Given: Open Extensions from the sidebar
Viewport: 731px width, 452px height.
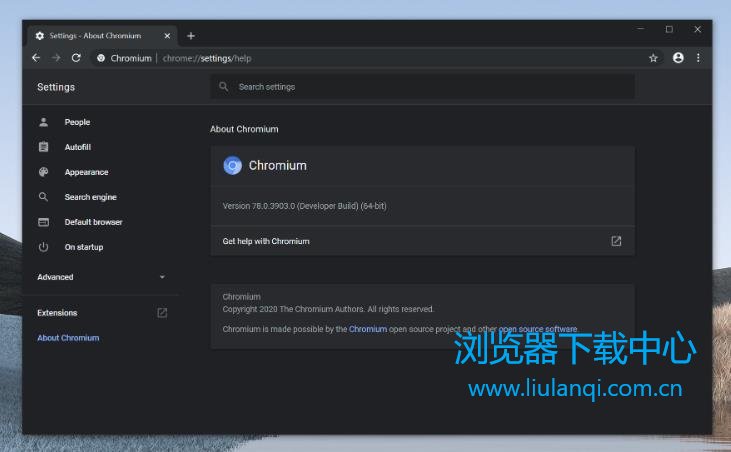Looking at the screenshot, I should 57,313.
